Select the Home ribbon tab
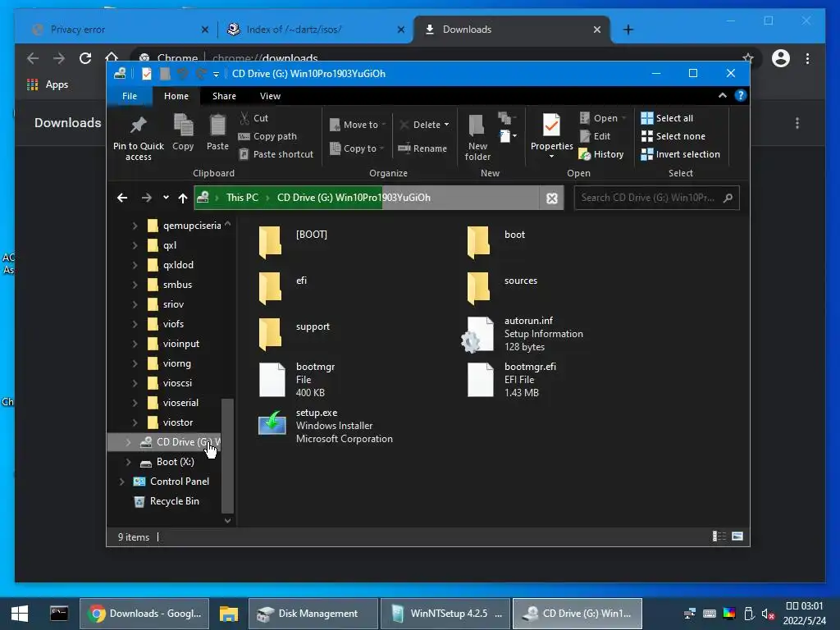The height and width of the screenshot is (630, 840). click(176, 96)
